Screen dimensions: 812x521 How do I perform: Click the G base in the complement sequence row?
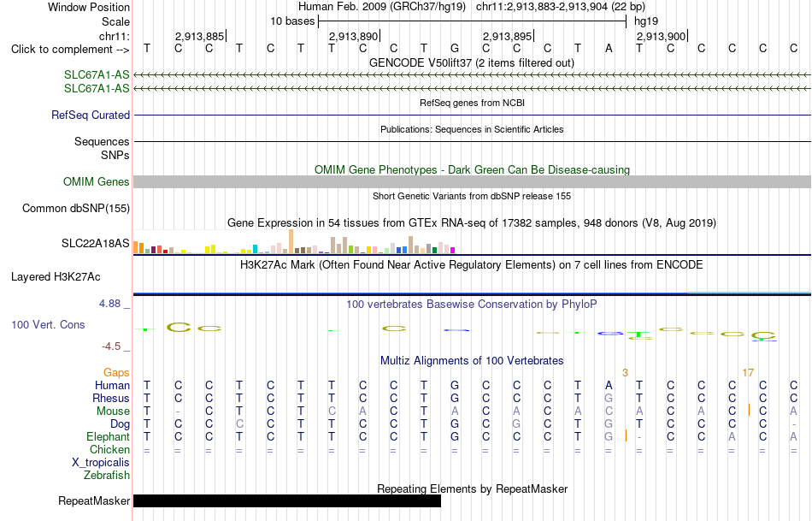pyautogui.click(x=455, y=49)
